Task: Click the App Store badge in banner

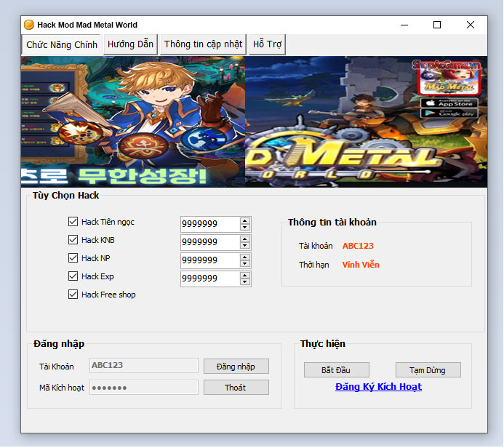Action: pyautogui.click(x=449, y=103)
